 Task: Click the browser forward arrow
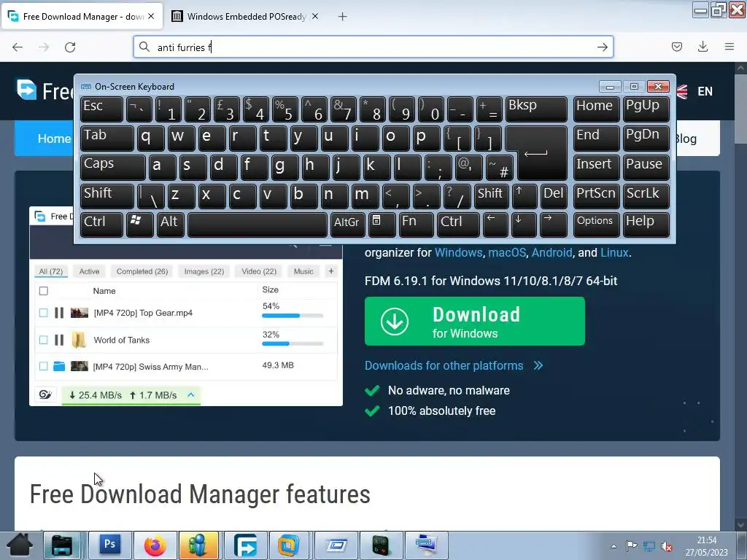click(44, 47)
